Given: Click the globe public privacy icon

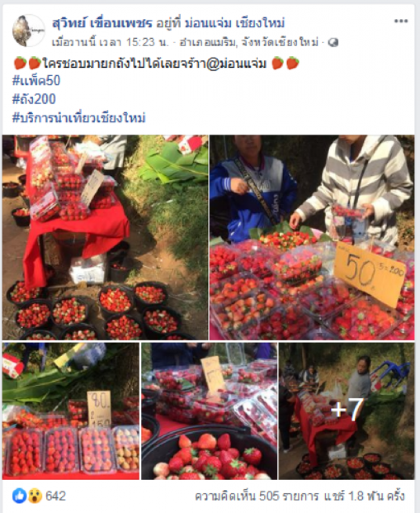Looking at the screenshot, I should pos(333,43).
